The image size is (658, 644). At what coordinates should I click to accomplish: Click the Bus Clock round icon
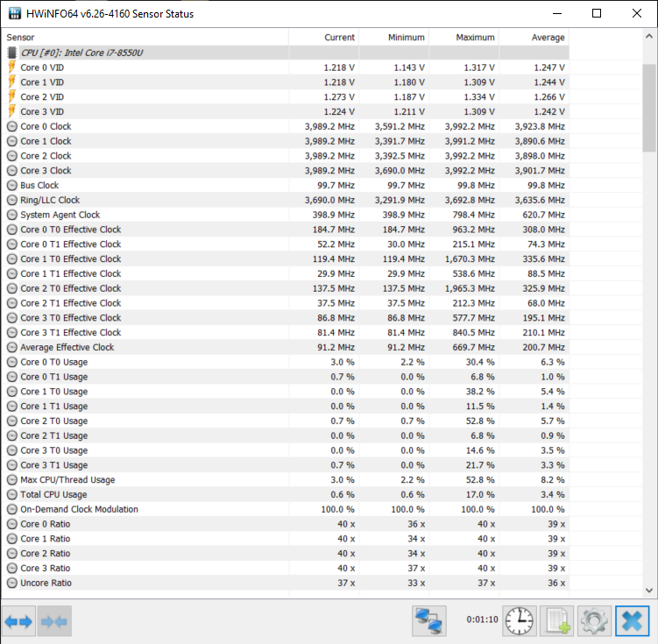coord(12,185)
